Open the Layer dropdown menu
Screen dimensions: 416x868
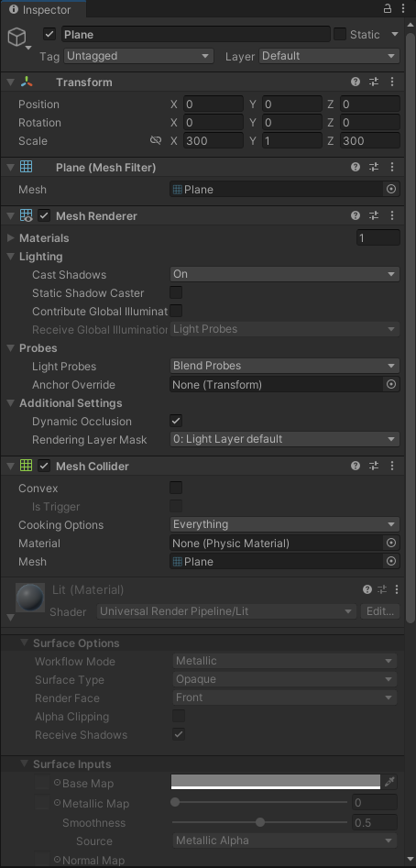[x=329, y=56]
